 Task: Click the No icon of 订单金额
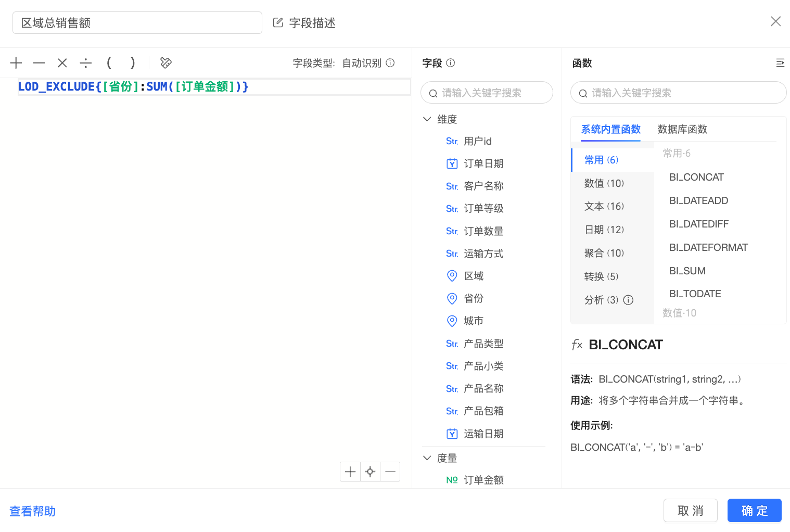[452, 480]
